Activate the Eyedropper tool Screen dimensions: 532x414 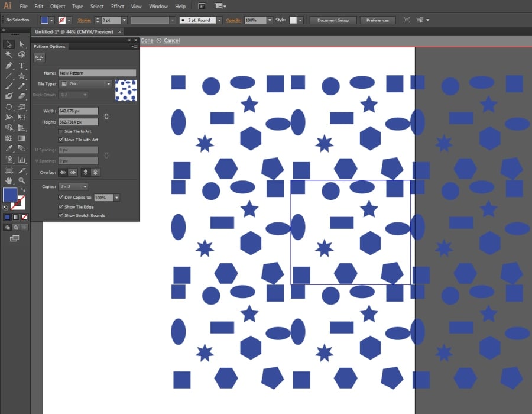(x=8, y=149)
